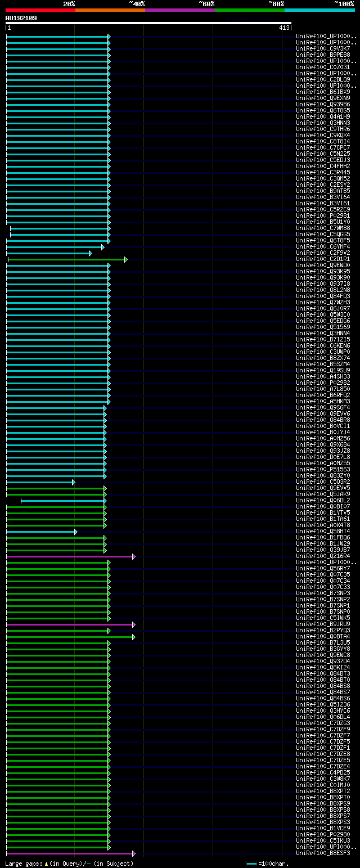The width and height of the screenshot is (360, 868).
Task: Select the UniRef100_Q56RY7 label
Action: 323,569
